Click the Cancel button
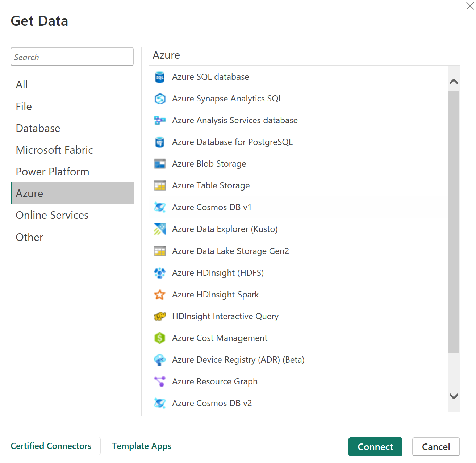476x463 pixels. (x=436, y=447)
